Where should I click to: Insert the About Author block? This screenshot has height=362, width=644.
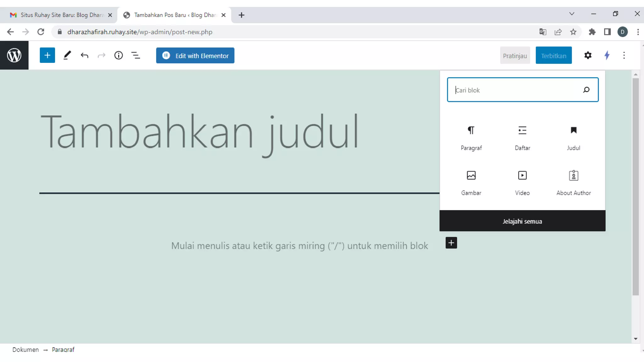573,183
